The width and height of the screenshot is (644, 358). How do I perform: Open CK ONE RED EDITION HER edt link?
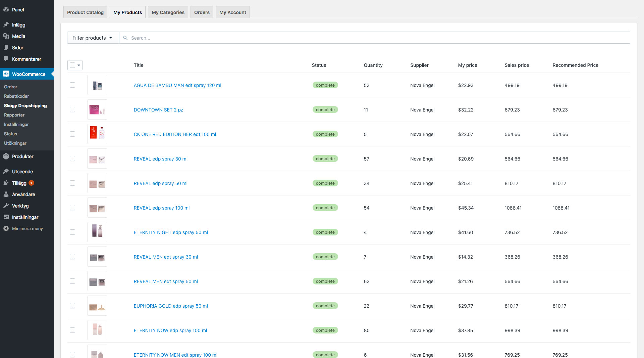[175, 134]
